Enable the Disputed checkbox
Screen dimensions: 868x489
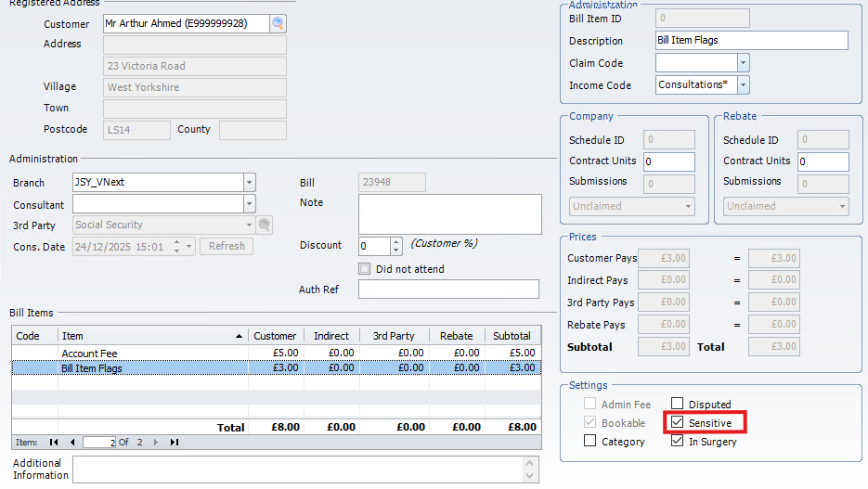click(678, 405)
